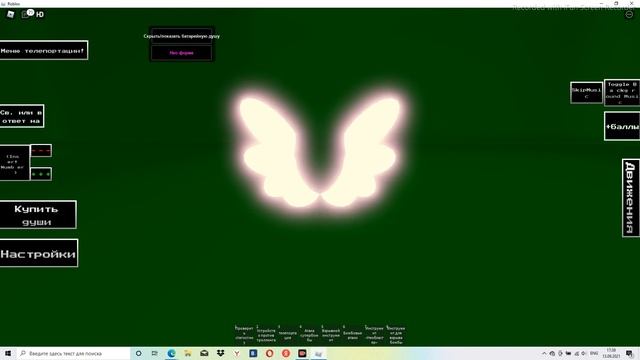Click the '+Баллы' button

click(622, 127)
